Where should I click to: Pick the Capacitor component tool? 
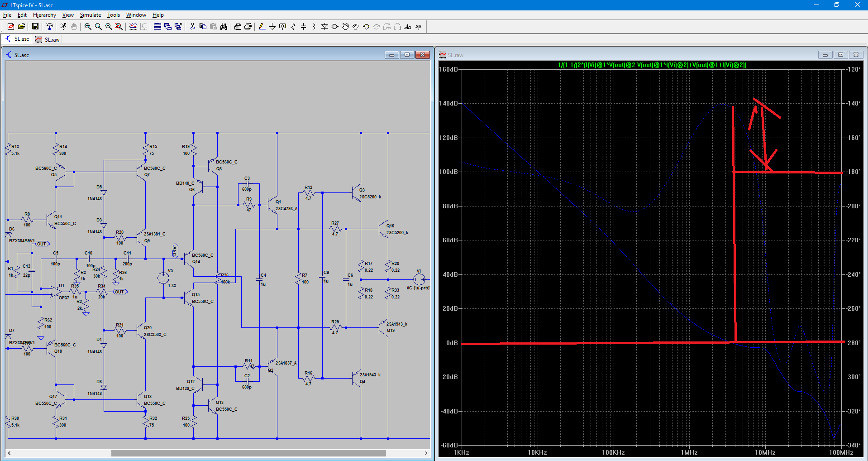(303, 27)
